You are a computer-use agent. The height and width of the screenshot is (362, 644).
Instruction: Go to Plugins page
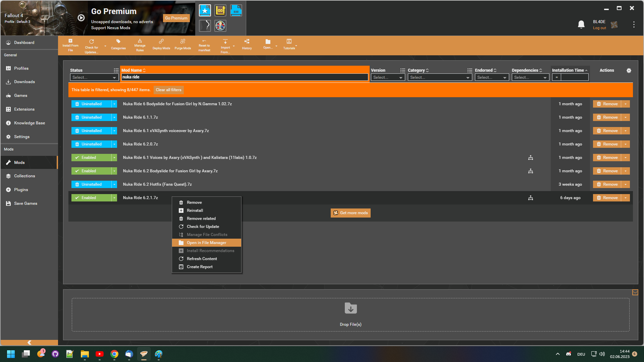[x=29, y=190]
